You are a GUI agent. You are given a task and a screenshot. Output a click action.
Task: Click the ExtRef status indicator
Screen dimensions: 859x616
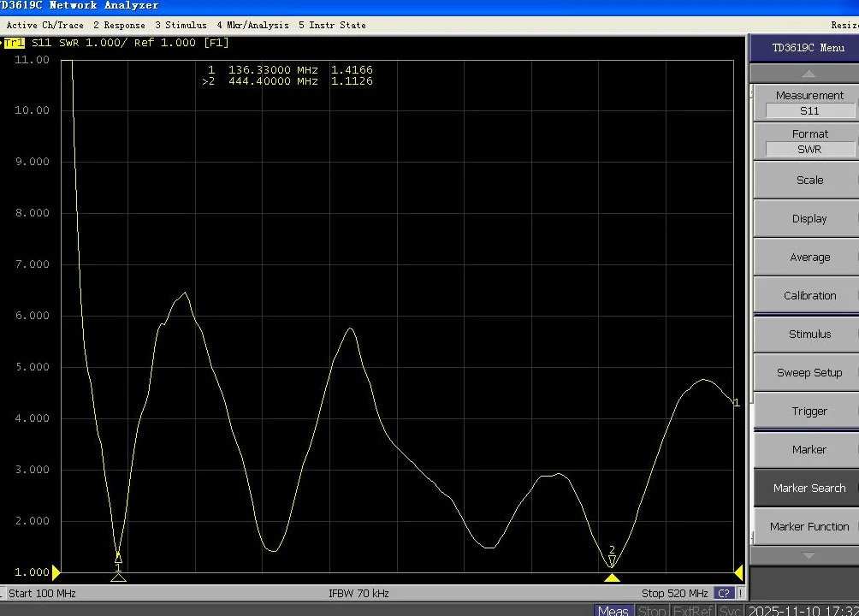693,611
